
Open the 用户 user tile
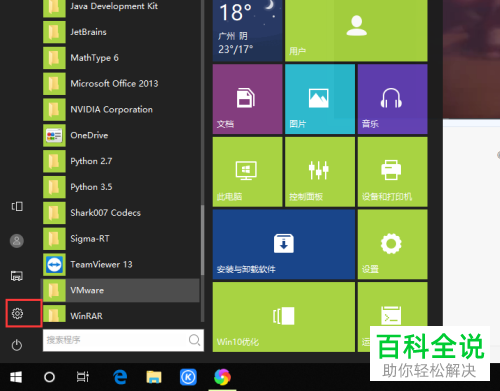(356, 31)
